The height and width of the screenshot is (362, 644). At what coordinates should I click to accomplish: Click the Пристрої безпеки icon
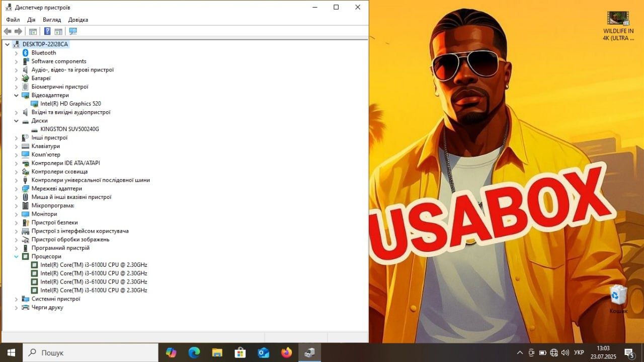pos(26,223)
